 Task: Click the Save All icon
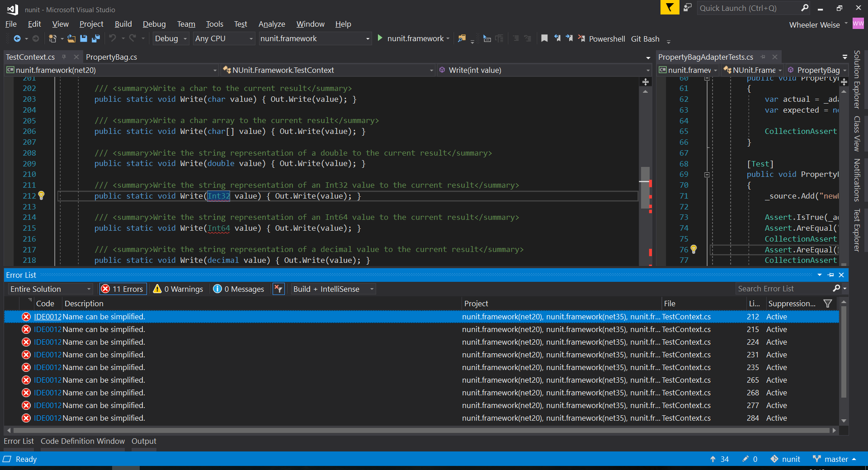pyautogui.click(x=95, y=39)
